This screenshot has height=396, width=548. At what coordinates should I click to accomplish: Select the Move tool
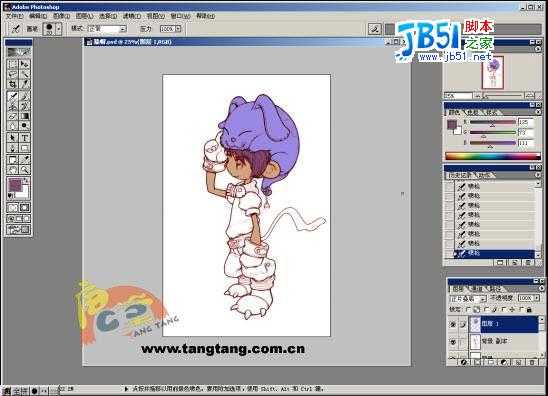pyautogui.click(x=24, y=64)
